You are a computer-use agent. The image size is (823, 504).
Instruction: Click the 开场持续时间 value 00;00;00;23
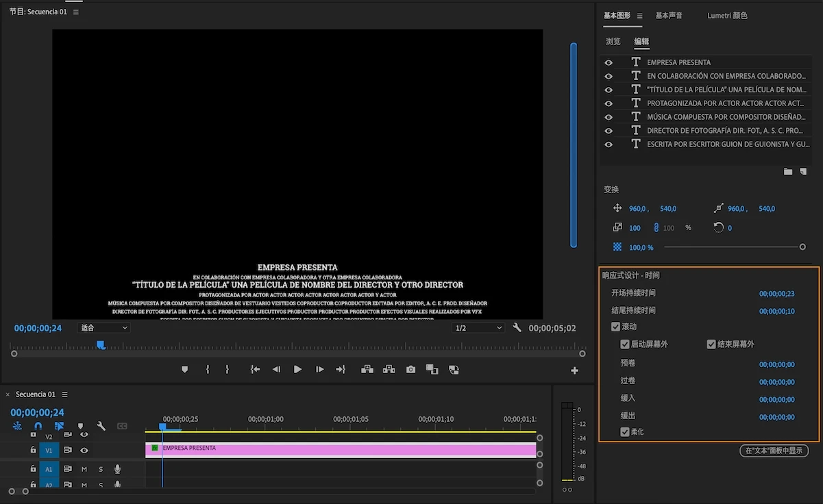(x=777, y=294)
